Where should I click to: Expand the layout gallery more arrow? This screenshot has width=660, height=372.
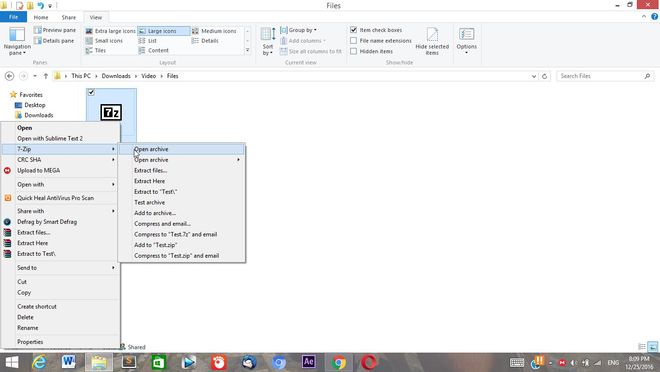pyautogui.click(x=248, y=50)
